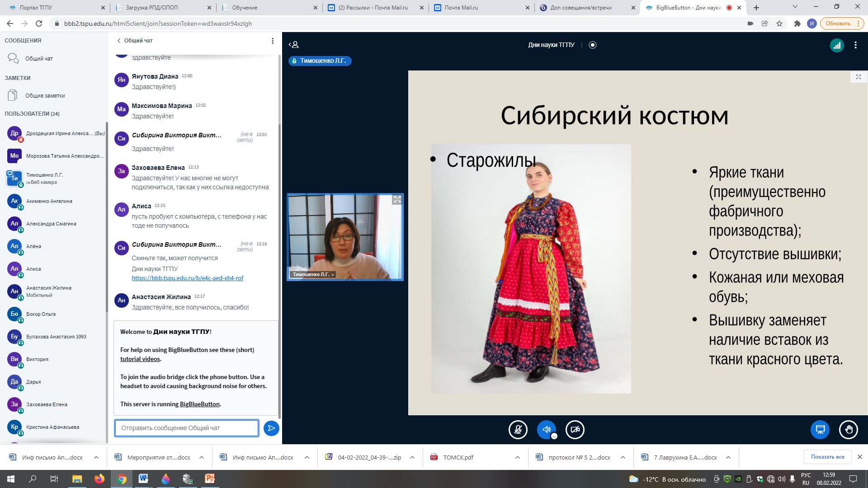Select presenter Тимошенко Л.Г. in users
868x488 pixels.
[56, 178]
